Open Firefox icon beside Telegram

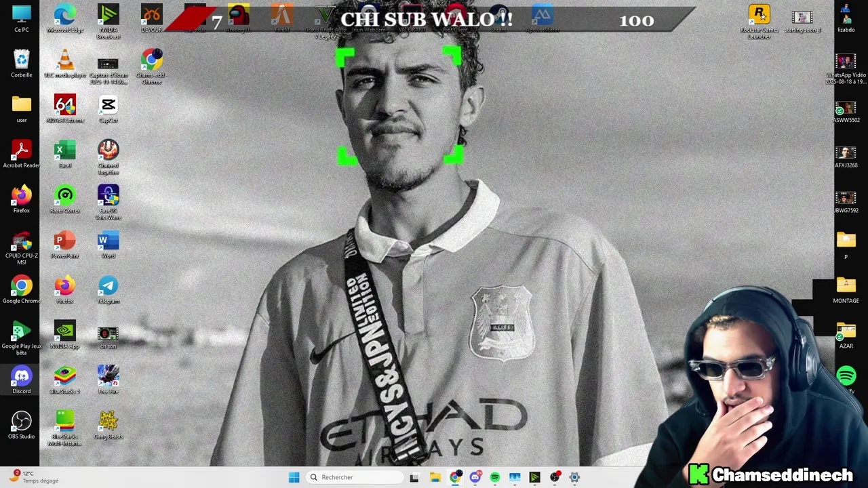tap(64, 289)
